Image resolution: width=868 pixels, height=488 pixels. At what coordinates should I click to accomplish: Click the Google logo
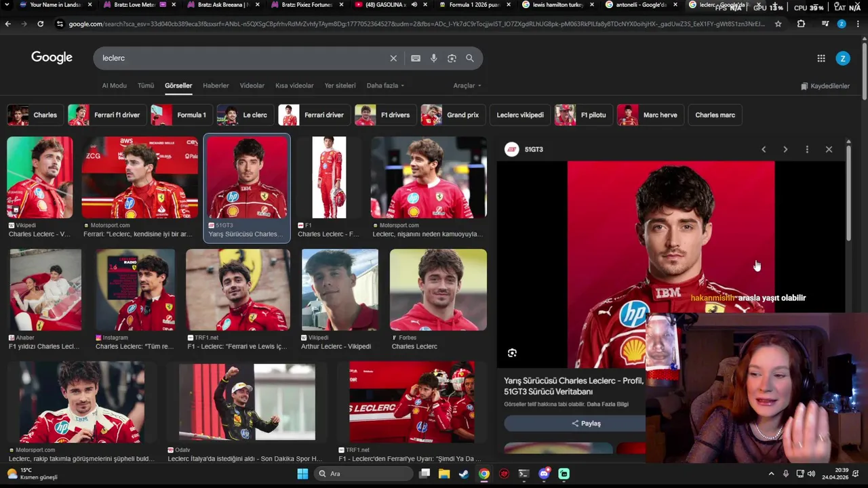pyautogui.click(x=52, y=58)
